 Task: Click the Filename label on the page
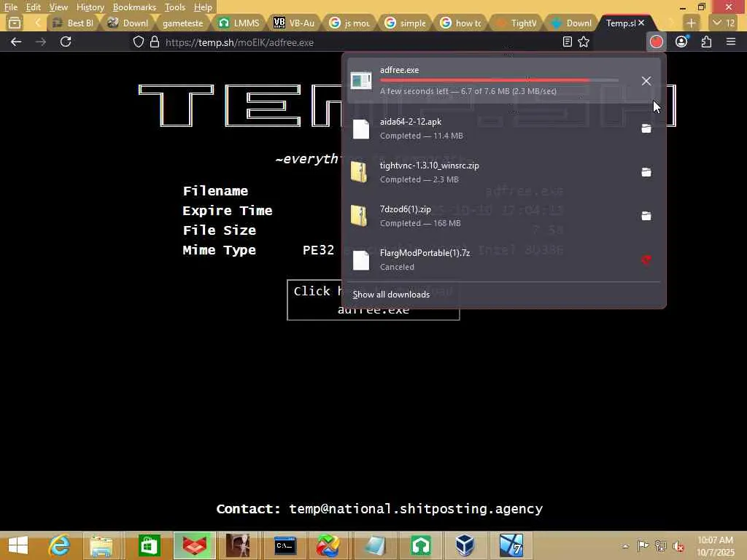pyautogui.click(x=215, y=191)
